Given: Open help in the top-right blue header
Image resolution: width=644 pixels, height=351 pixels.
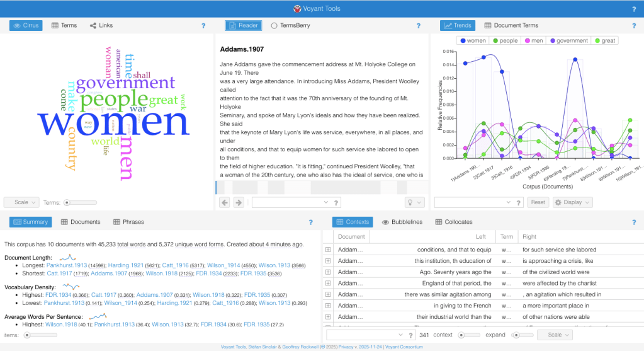Looking at the screenshot, I should pyautogui.click(x=634, y=9).
